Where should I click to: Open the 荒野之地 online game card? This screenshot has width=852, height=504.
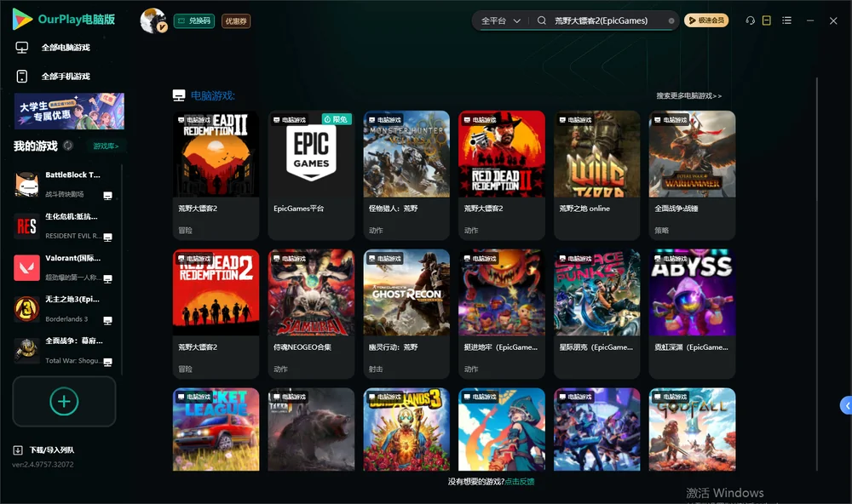597,175
